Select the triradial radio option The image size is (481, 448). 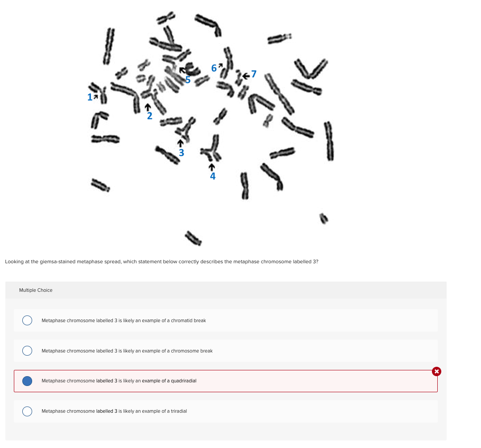27,411
